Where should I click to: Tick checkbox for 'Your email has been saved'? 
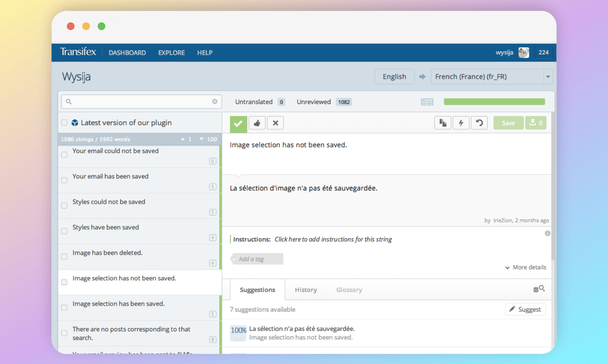64,180
